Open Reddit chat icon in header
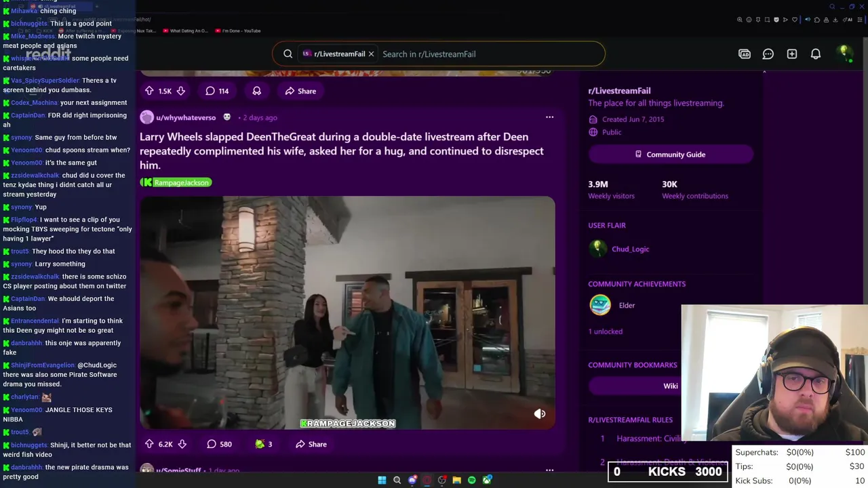The height and width of the screenshot is (488, 868). tap(768, 54)
